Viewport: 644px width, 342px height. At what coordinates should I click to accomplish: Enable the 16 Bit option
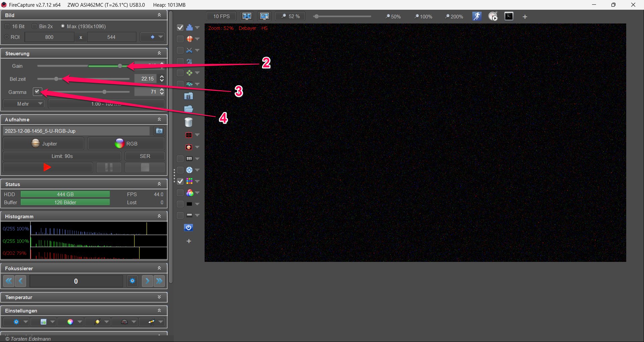(x=7, y=26)
